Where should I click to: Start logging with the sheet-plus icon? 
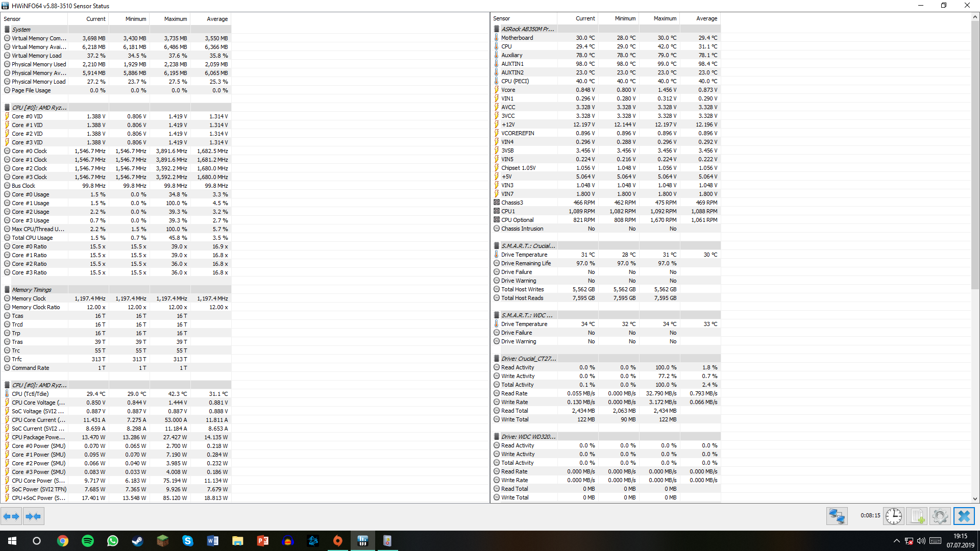click(x=917, y=516)
